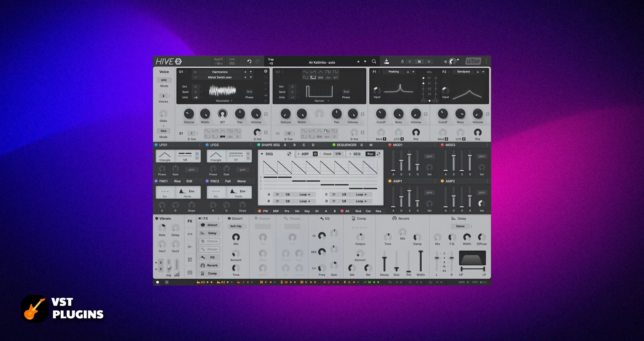Select the sawtooth waveform for S2
Viewport: 644px width, 341px height.
[x=312, y=131]
